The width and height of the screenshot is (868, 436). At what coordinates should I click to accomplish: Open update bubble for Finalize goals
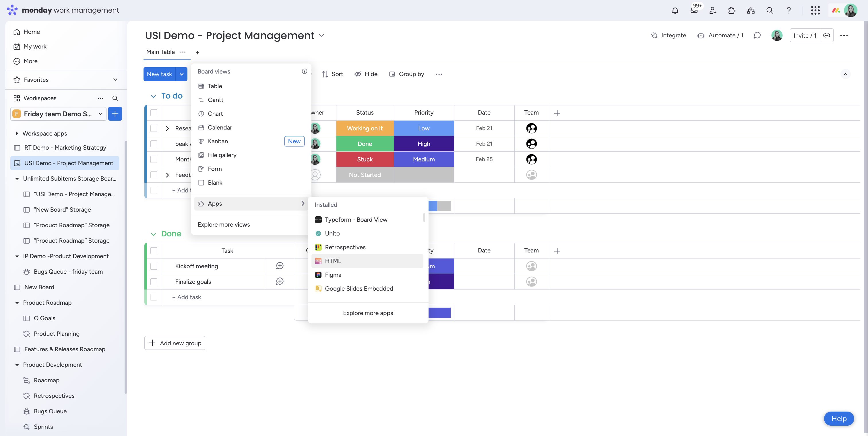tap(280, 281)
